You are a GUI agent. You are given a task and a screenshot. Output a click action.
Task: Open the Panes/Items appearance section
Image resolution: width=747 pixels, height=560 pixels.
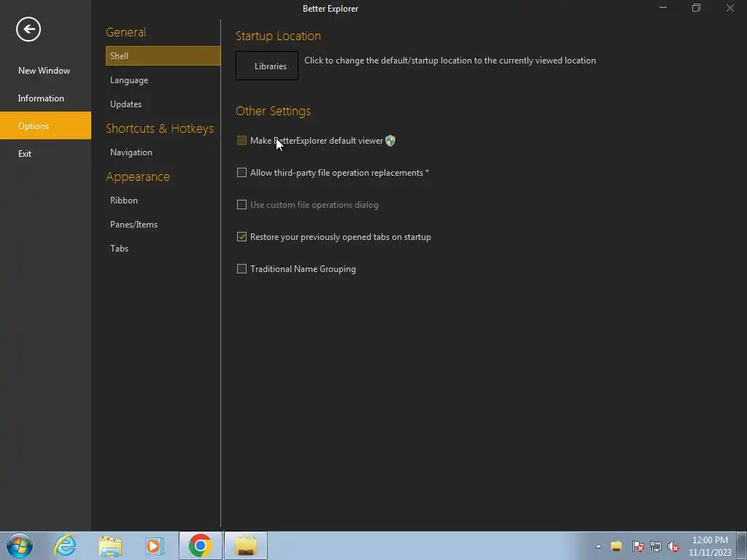(163, 225)
